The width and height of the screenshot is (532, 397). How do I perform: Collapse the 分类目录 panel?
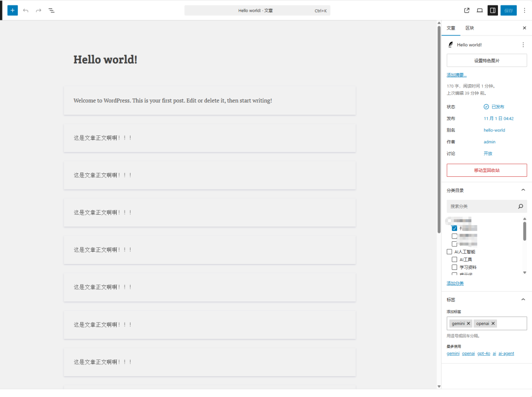[523, 190]
